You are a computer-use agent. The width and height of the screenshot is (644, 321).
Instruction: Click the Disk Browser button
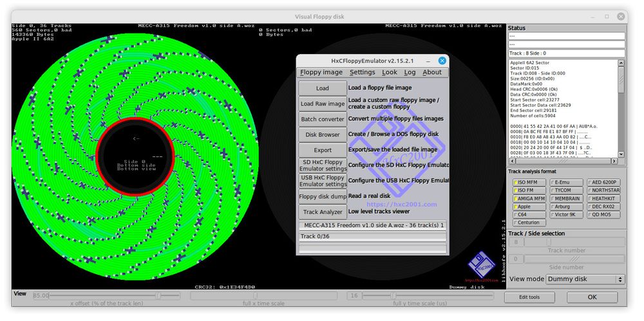323,134
